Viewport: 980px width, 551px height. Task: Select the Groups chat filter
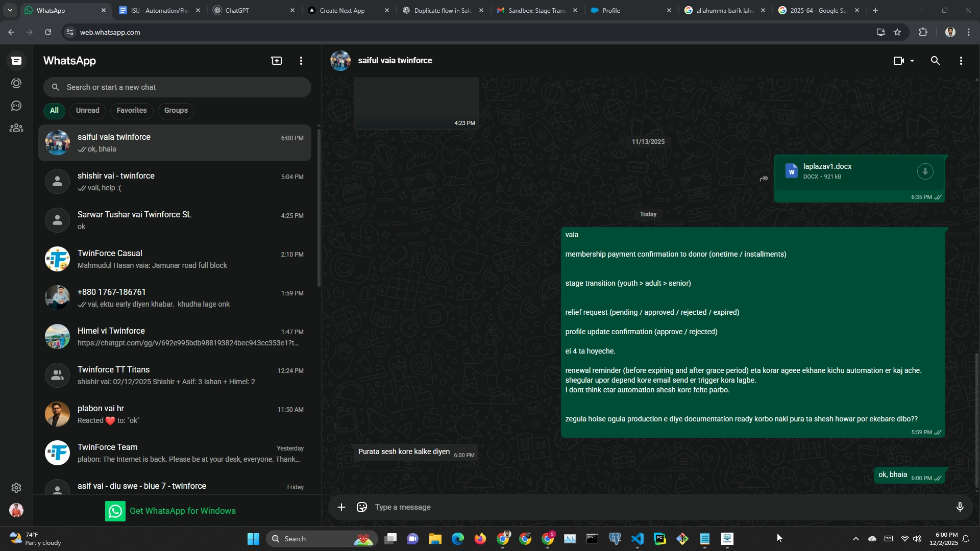(176, 110)
